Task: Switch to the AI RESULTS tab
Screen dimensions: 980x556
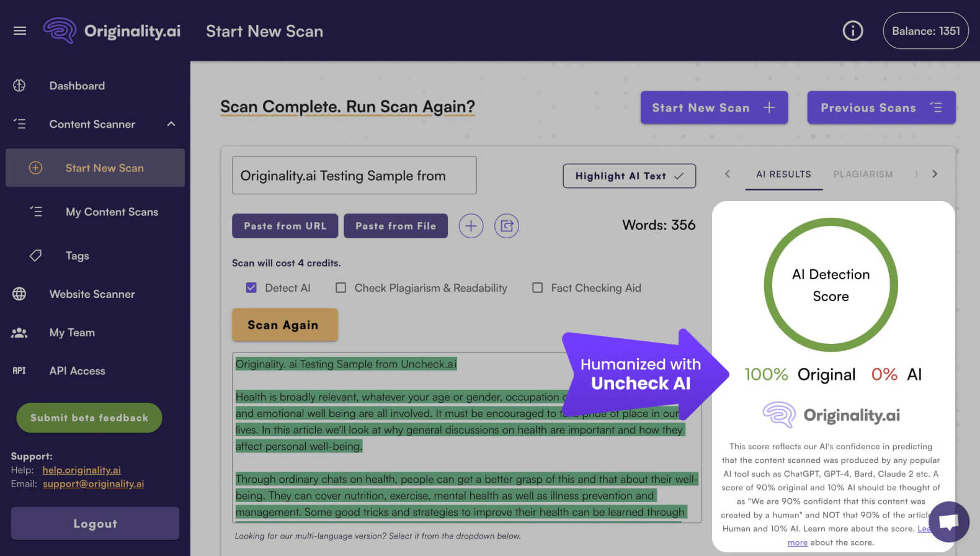Action: tap(783, 174)
